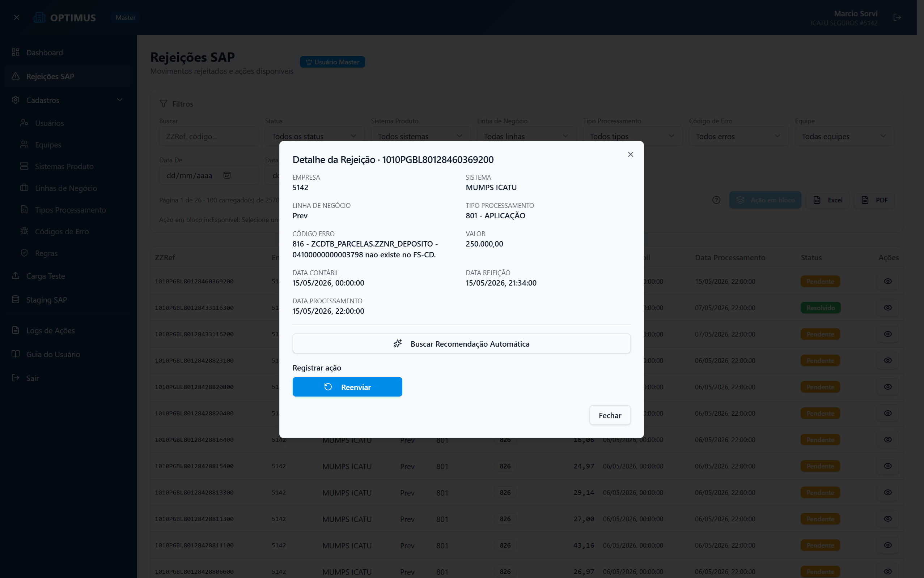Click the ZZRef column header
Screen dimensions: 924x578
point(165,258)
